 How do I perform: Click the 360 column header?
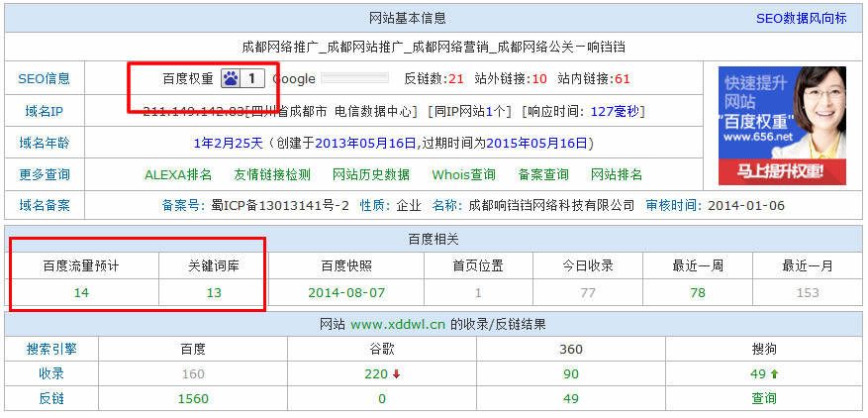tap(571, 350)
